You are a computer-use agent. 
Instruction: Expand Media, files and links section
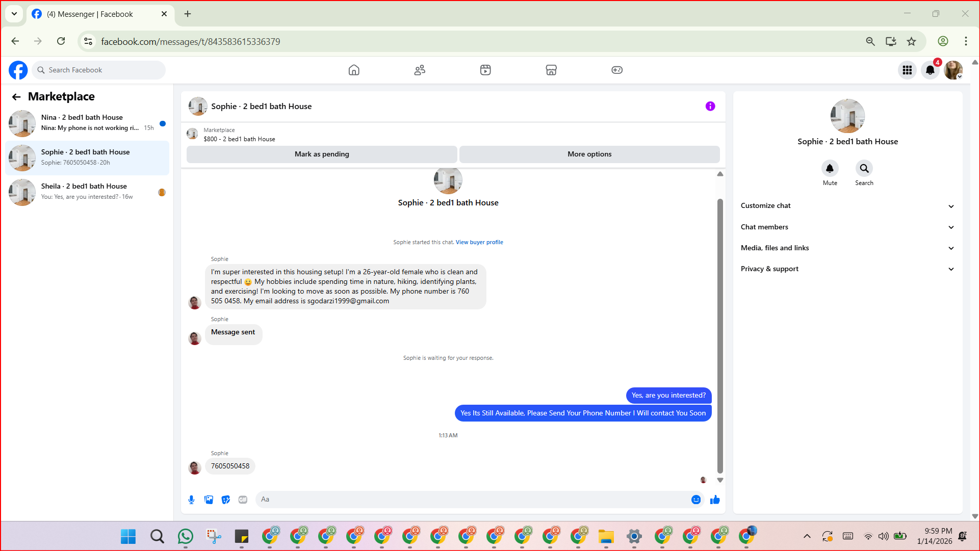[847, 248]
